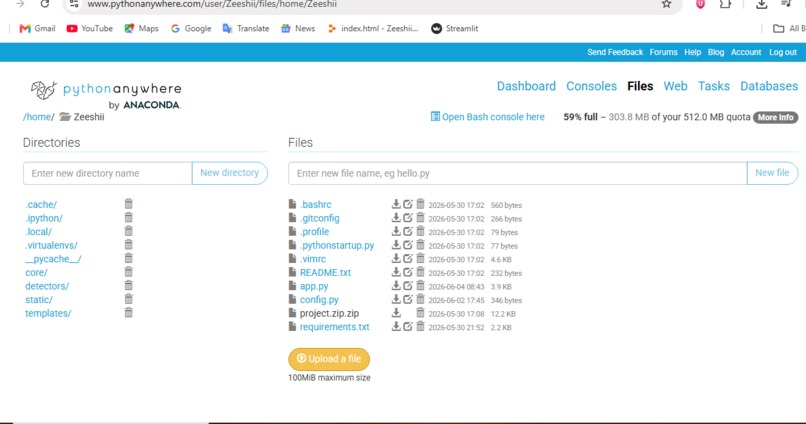The width and height of the screenshot is (806, 424).
Task: Open Bash console here
Action: pyautogui.click(x=487, y=117)
